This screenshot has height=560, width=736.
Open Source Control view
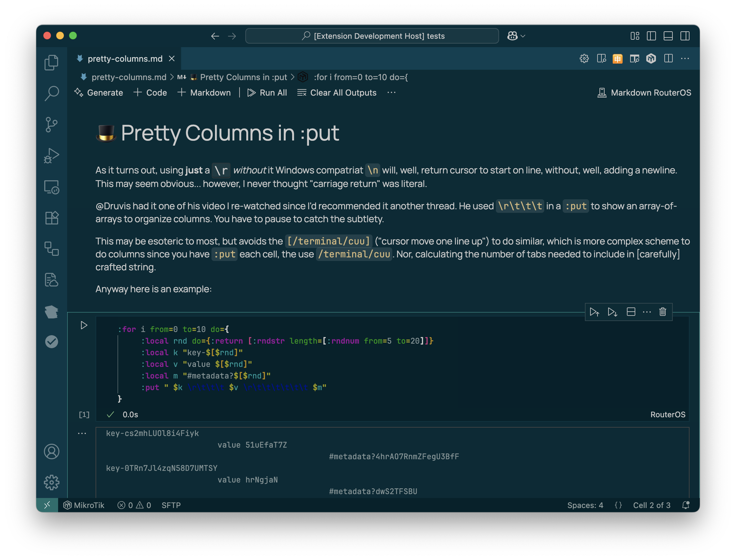point(51,125)
